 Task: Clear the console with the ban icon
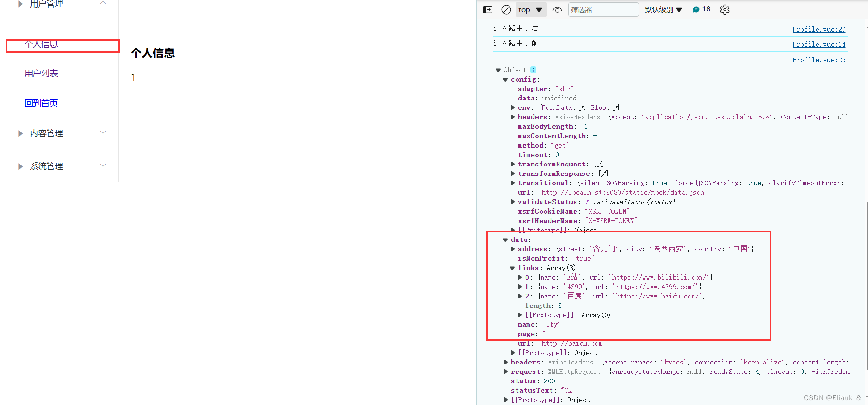coord(506,9)
